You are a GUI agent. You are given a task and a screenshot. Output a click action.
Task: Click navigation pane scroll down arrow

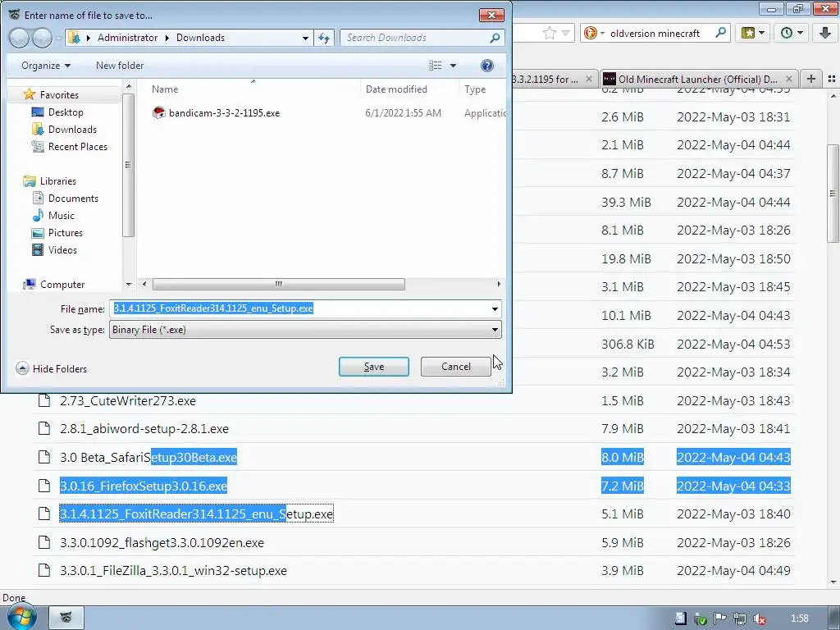pos(129,285)
